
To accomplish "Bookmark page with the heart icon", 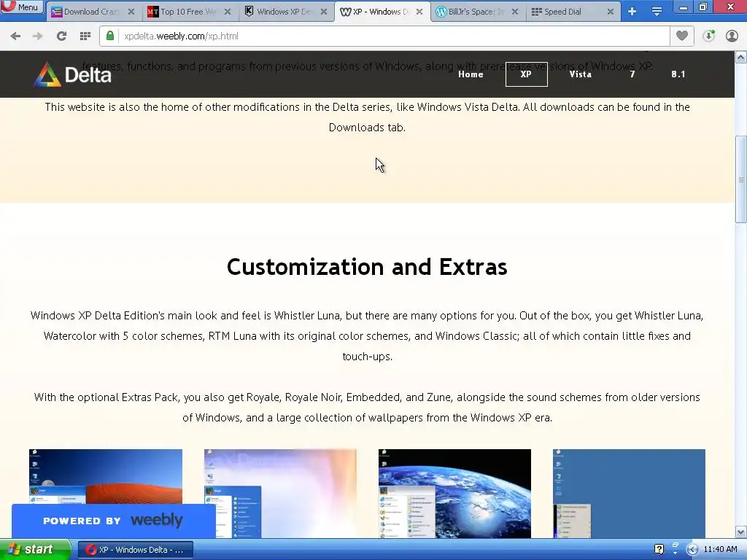I will coord(682,36).
